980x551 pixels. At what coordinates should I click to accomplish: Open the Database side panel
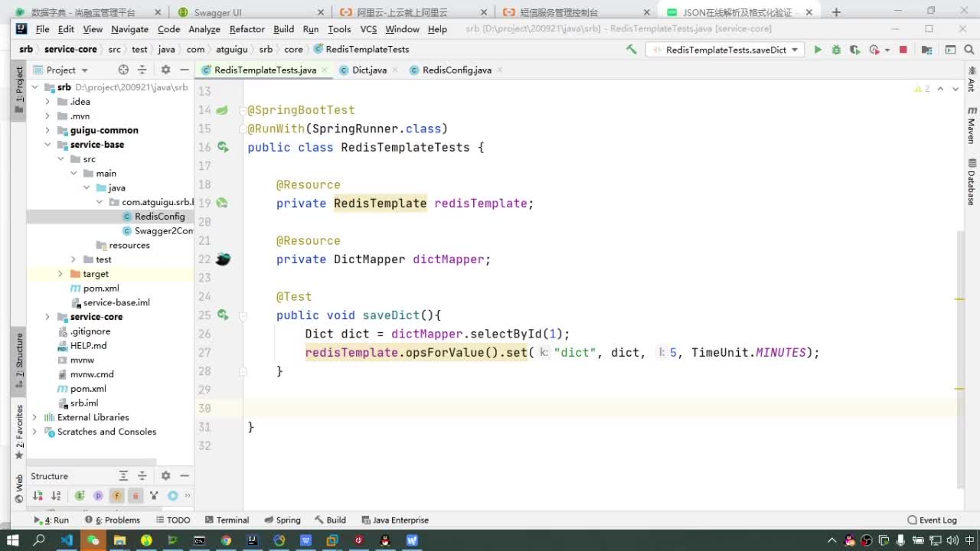[x=971, y=182]
